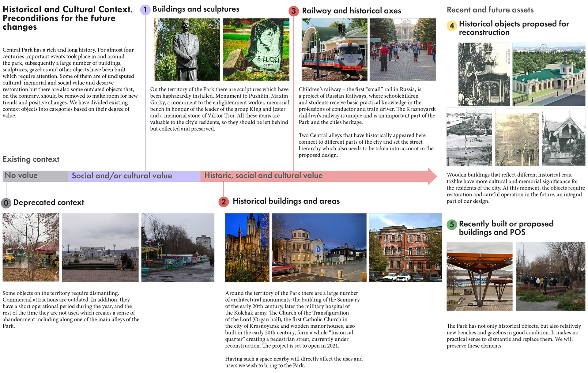Click the 'Historical buildings and areas' heading

pos(286,201)
